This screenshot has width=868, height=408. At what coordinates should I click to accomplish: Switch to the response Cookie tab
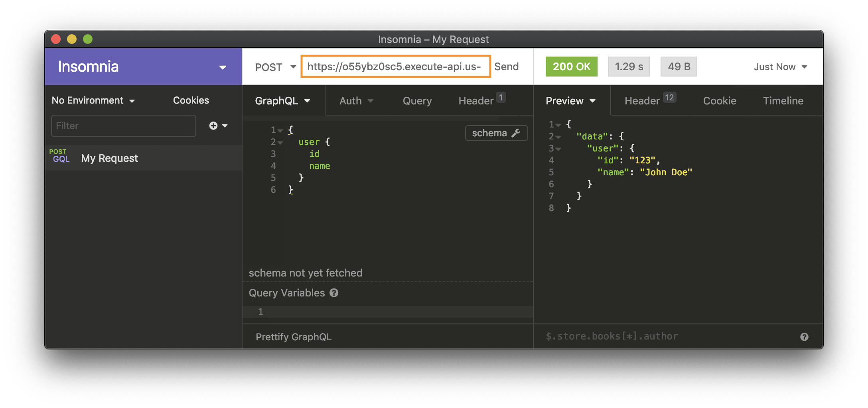[x=720, y=101]
